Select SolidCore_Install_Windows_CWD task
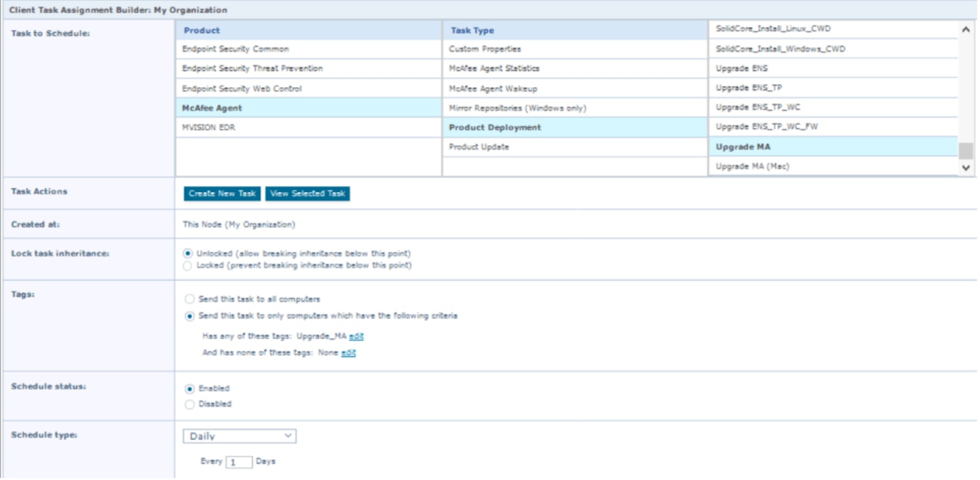 [834, 49]
